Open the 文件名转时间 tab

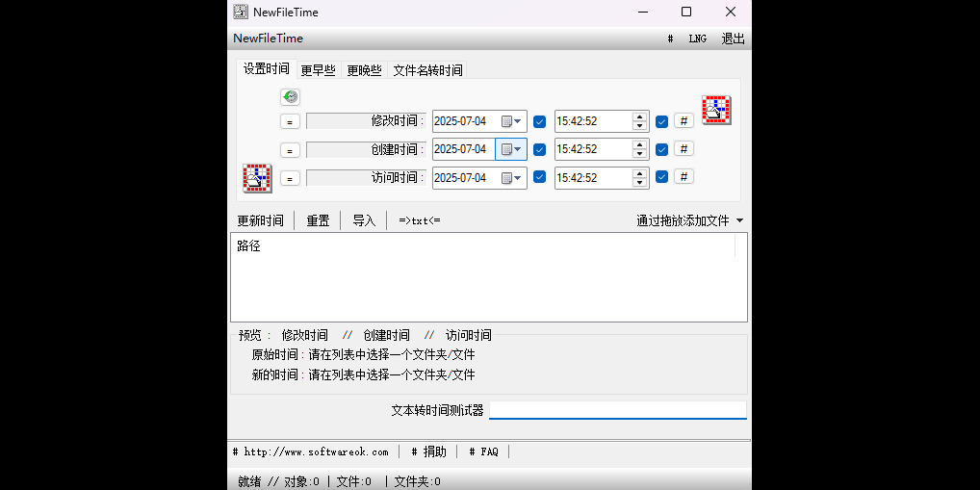point(427,70)
